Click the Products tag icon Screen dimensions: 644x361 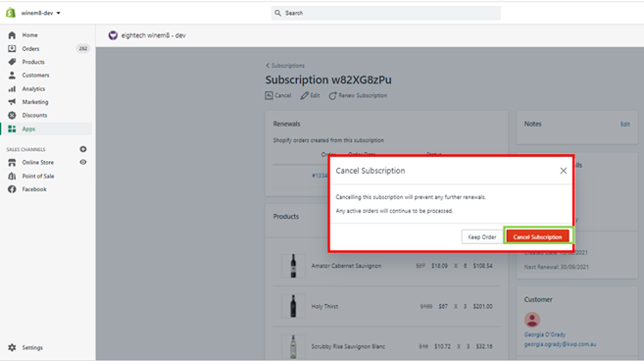tap(12, 62)
